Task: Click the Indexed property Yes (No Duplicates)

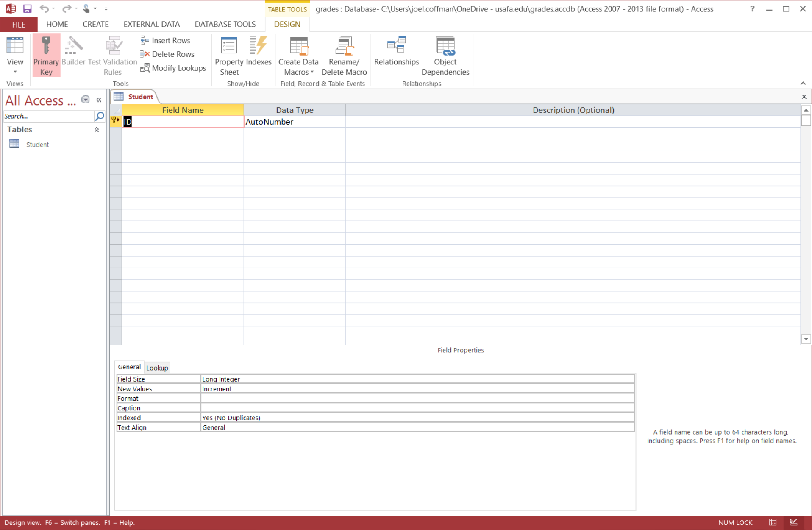Action: coord(417,418)
